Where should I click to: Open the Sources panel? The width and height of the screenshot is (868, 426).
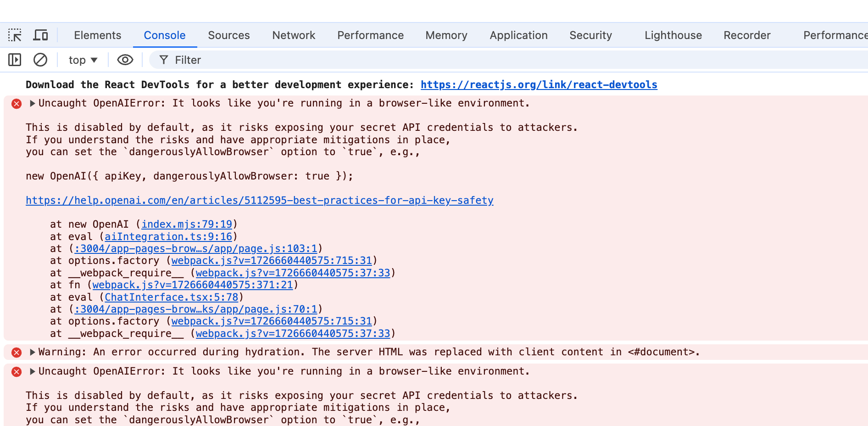click(x=228, y=35)
